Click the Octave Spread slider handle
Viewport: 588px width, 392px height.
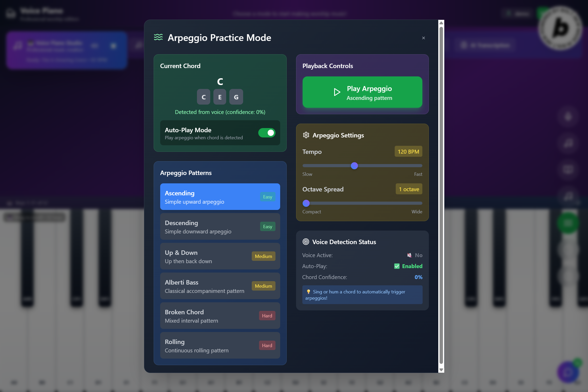click(x=306, y=203)
